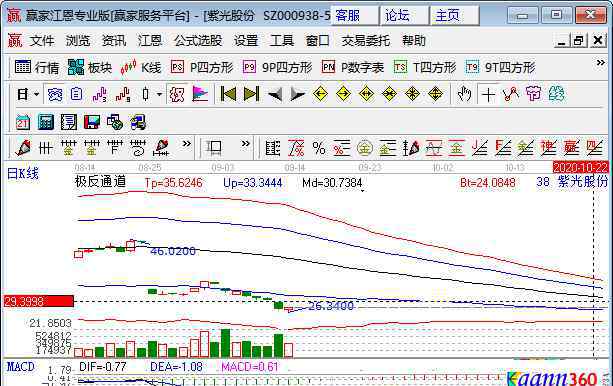The image size is (613, 386).
Task: Click the 客服 button in title bar
Action: (355, 16)
